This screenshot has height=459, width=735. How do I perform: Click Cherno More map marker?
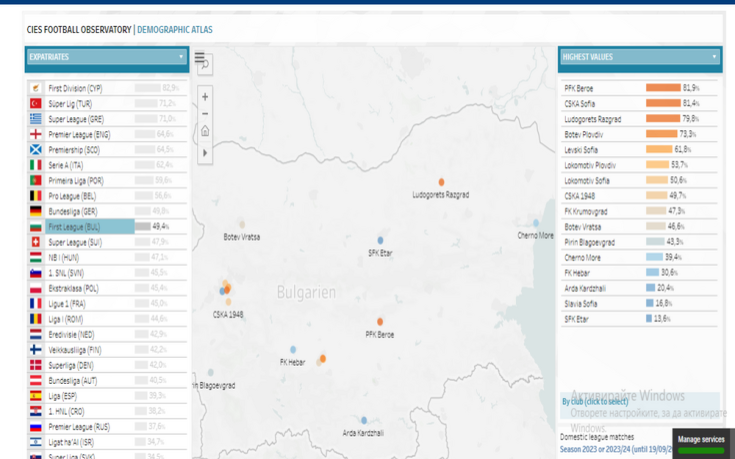[x=536, y=223]
